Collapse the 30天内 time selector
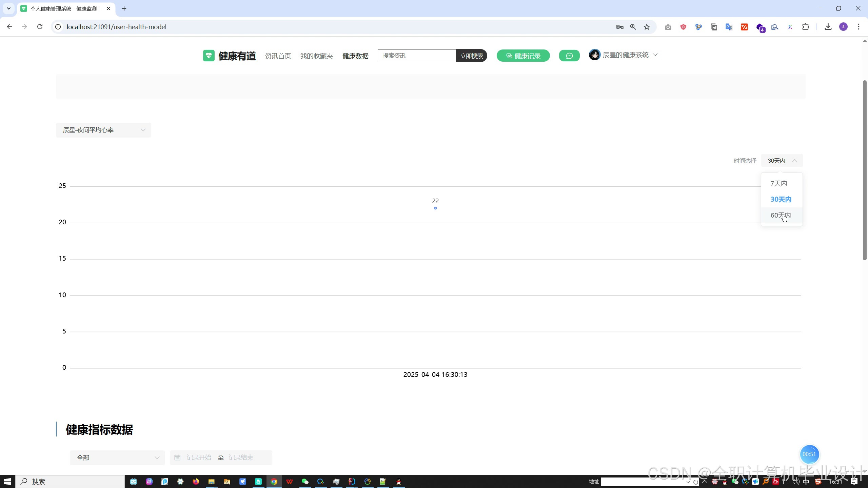Viewport: 868px width, 488px height. (782, 161)
